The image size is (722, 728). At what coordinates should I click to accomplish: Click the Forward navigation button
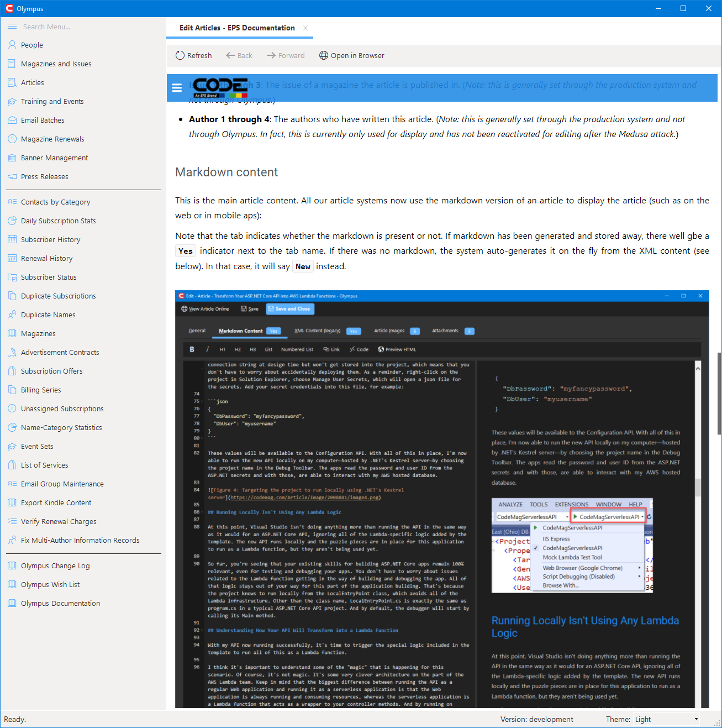286,56
